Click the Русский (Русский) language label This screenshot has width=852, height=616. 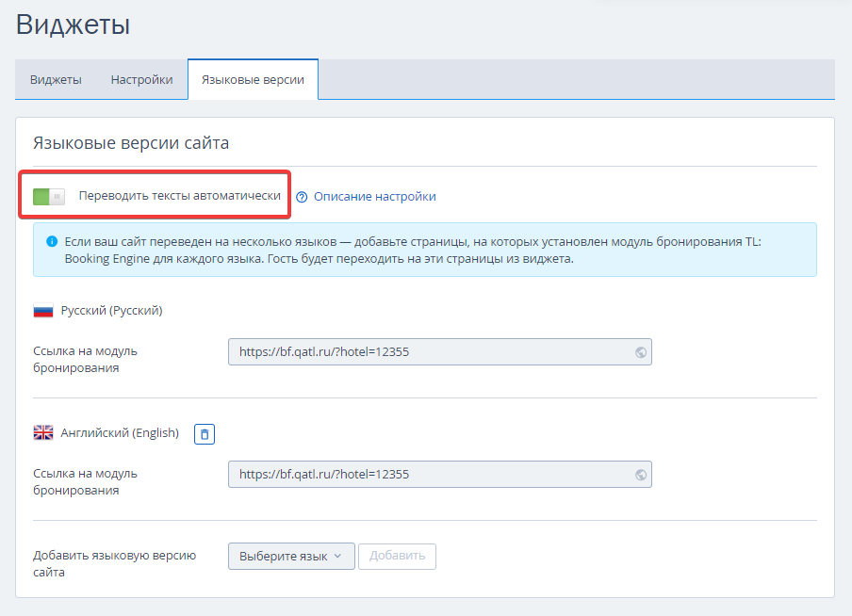[x=111, y=311]
